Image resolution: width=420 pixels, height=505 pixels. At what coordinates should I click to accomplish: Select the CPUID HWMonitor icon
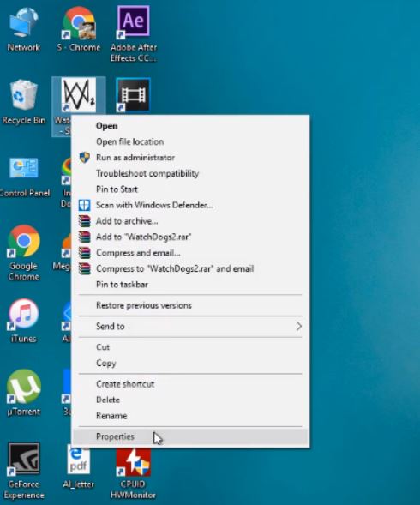click(133, 462)
